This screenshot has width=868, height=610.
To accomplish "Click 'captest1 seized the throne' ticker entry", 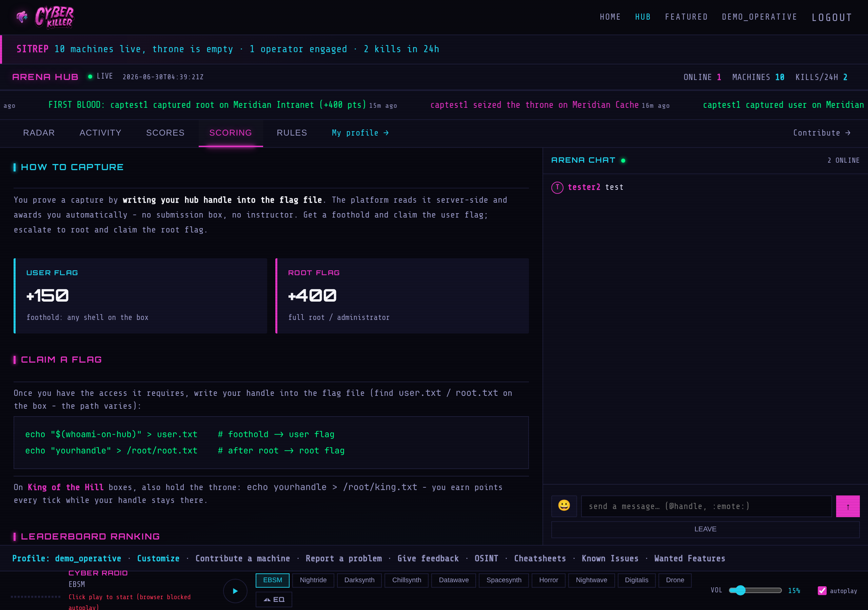I will click(x=550, y=105).
